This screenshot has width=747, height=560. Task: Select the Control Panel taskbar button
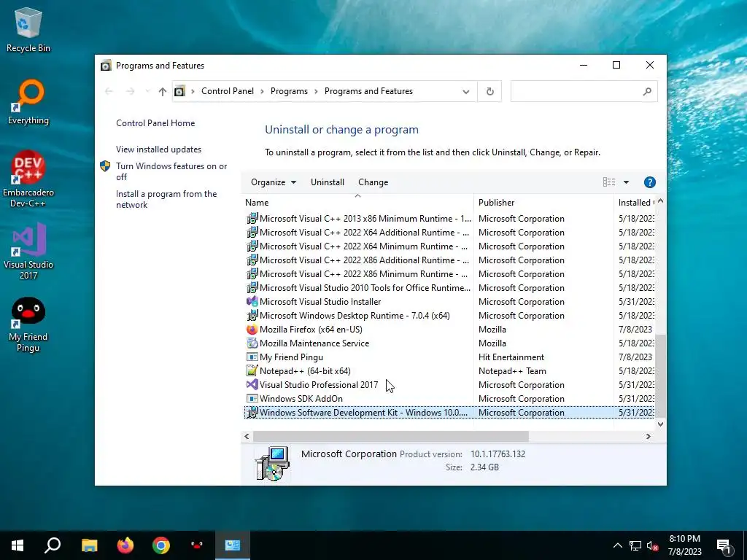click(233, 545)
